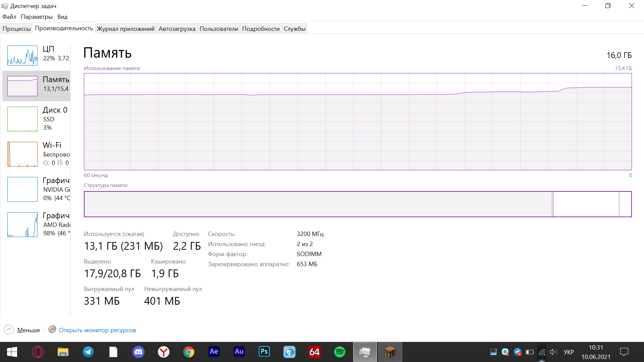The image size is (644, 362).
Task: Select the CPU (ЦП) performance graph
Action: 22,56
